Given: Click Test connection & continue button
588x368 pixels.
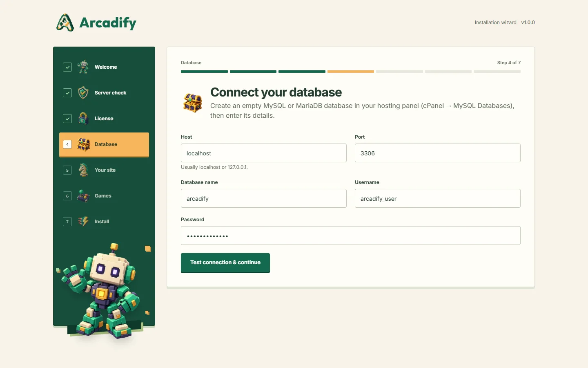Looking at the screenshot, I should 225,263.
